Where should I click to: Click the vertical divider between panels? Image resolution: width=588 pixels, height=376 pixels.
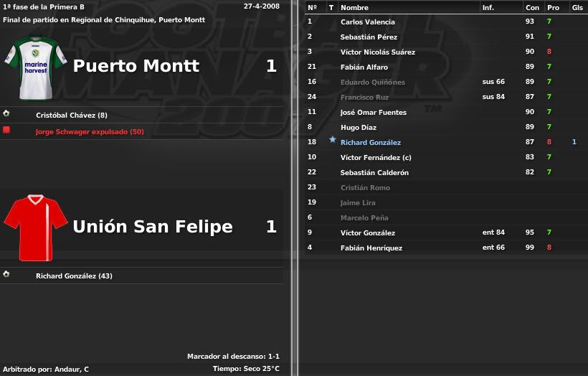(x=295, y=188)
